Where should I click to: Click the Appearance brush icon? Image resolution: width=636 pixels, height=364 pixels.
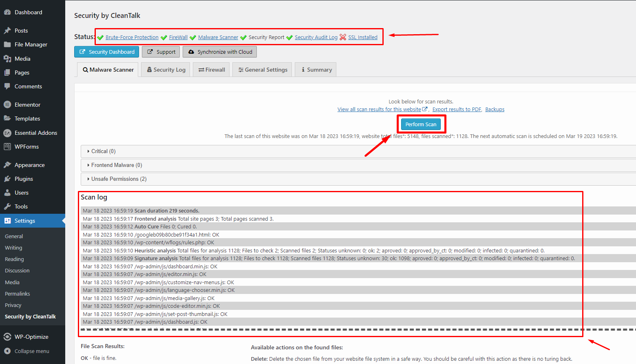pos(7,165)
